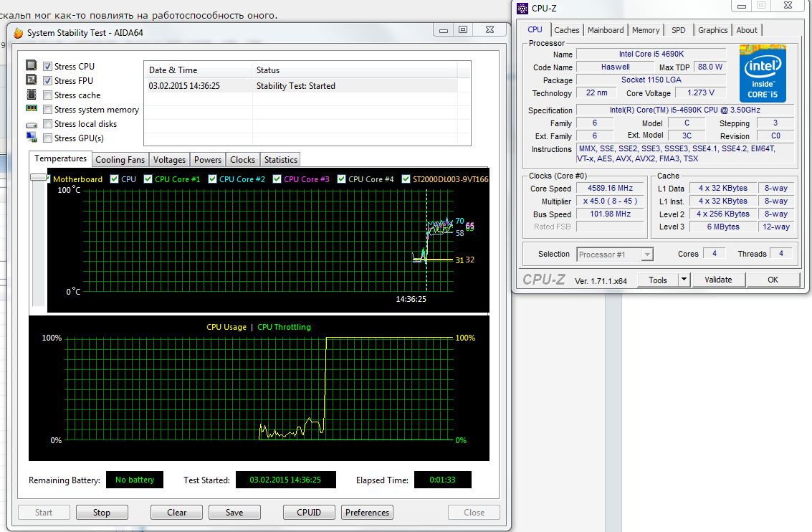812x532 pixels.
Task: Uncheck the Stress FPU checkbox
Action: click(47, 81)
